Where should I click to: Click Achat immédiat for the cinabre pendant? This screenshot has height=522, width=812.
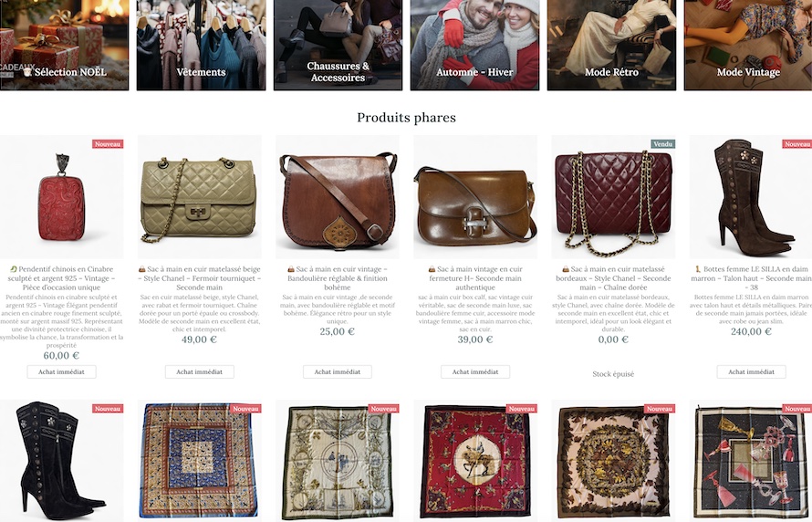click(62, 371)
